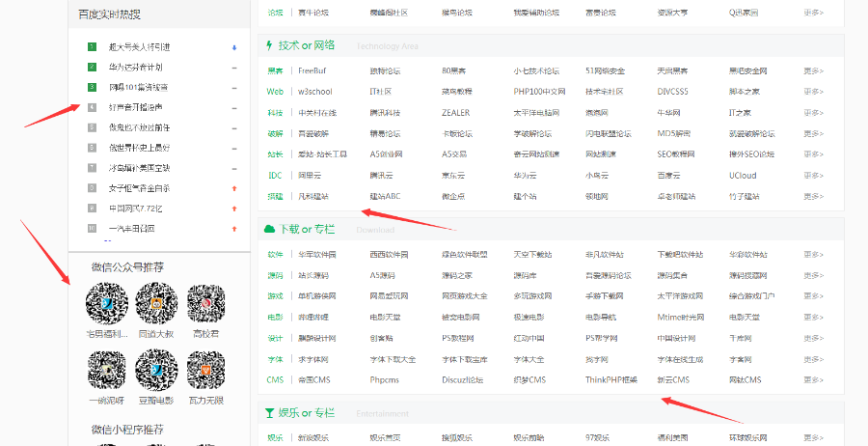This screenshot has width=868, height=446.
Task: Open hot search entry 华为远升奇计划
Action: point(136,67)
